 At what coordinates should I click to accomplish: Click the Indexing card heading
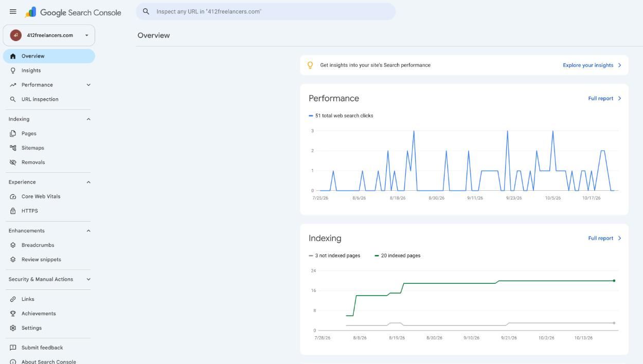click(325, 238)
